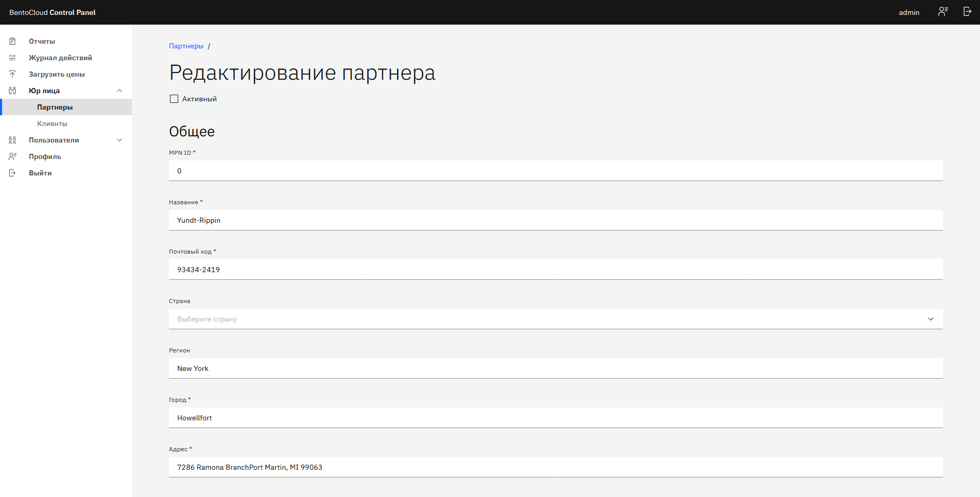
Task: Enable the Активный checkbox
Action: (x=174, y=99)
